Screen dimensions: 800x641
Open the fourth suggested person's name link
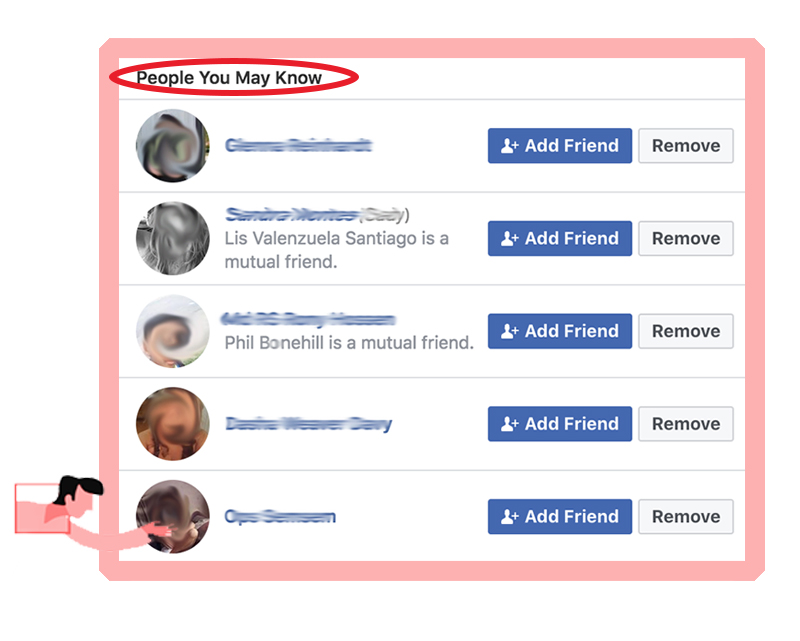(x=308, y=424)
